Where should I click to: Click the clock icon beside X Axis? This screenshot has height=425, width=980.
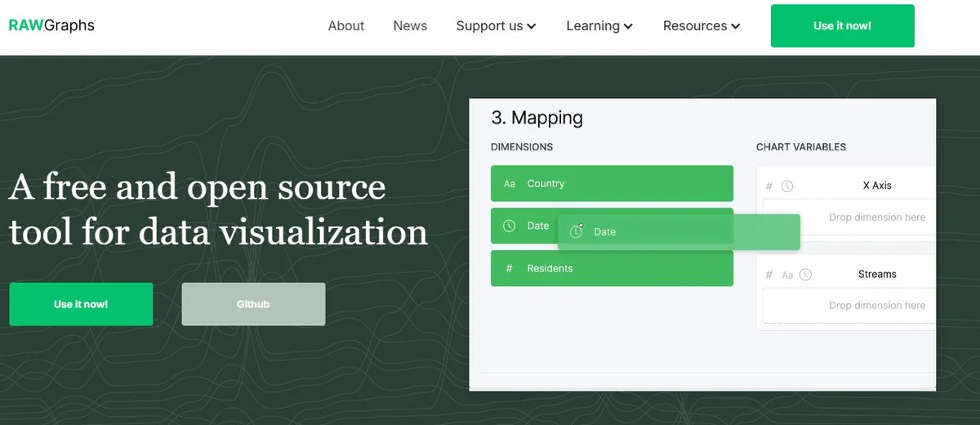(x=787, y=186)
